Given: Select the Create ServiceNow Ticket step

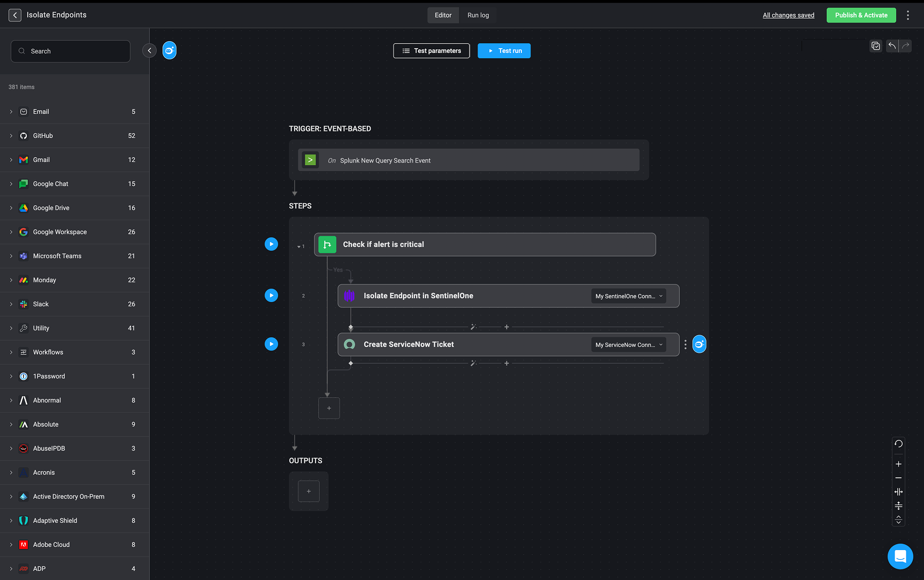Looking at the screenshot, I should [x=509, y=345].
